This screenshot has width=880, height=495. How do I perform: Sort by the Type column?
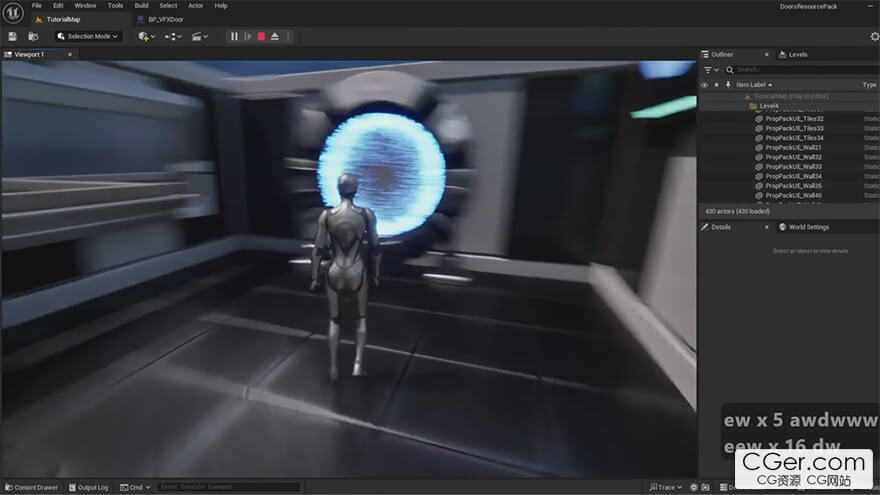[x=869, y=85]
